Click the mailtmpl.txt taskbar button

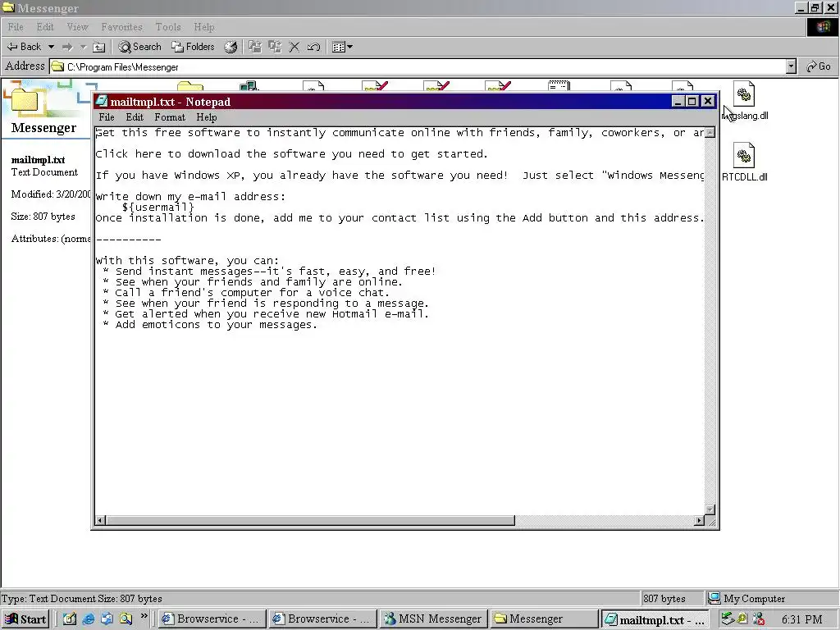(x=655, y=620)
